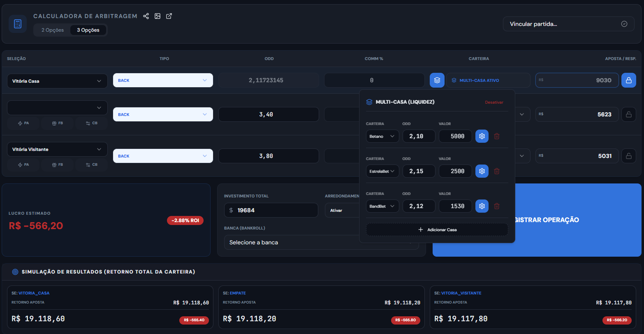Open settings gear for the Betano entry
This screenshot has width=644, height=334.
[482, 136]
